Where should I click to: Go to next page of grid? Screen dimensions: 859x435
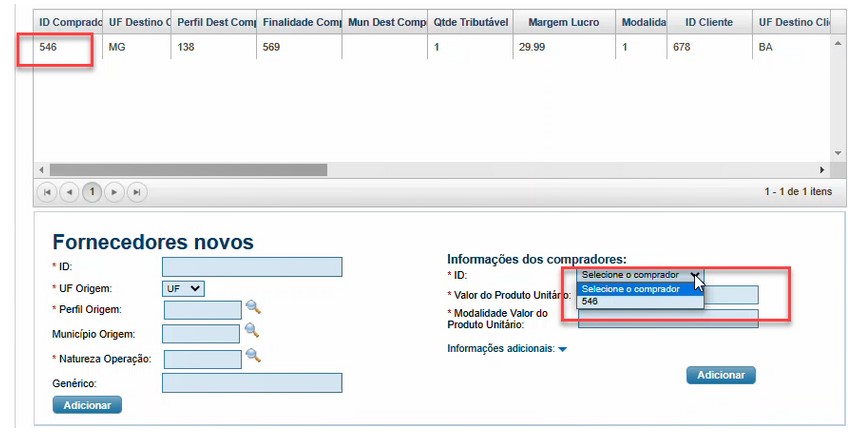click(114, 192)
